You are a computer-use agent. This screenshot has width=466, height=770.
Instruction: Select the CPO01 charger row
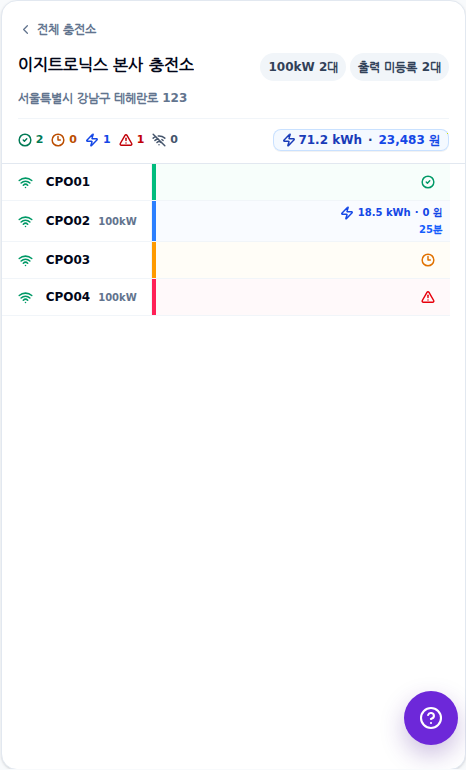coord(226,182)
